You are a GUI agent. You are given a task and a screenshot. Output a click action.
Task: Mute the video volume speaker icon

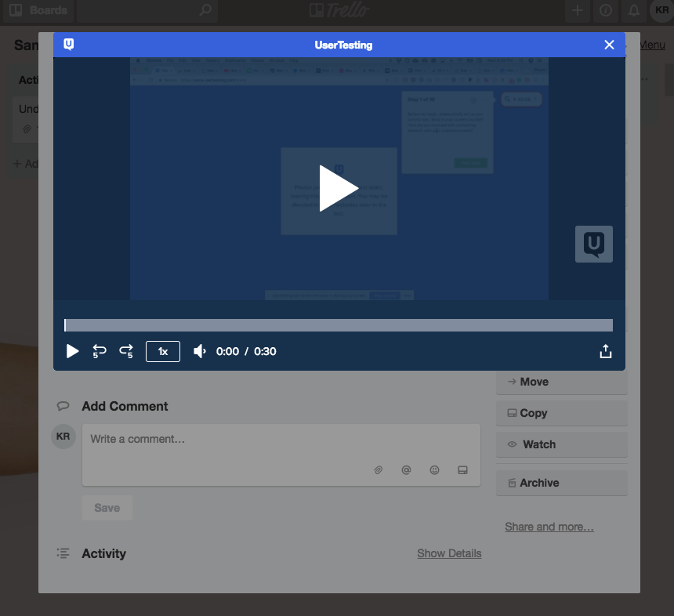[199, 351]
